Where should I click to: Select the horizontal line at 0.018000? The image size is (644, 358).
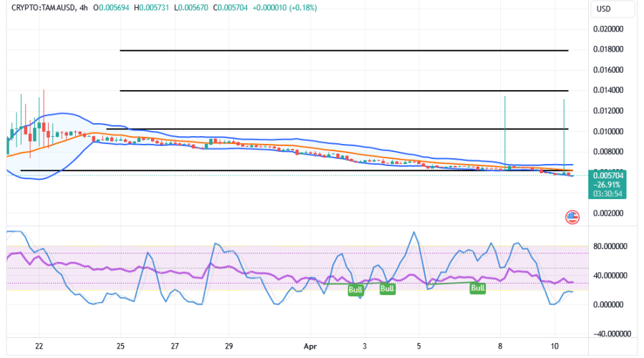coord(344,51)
